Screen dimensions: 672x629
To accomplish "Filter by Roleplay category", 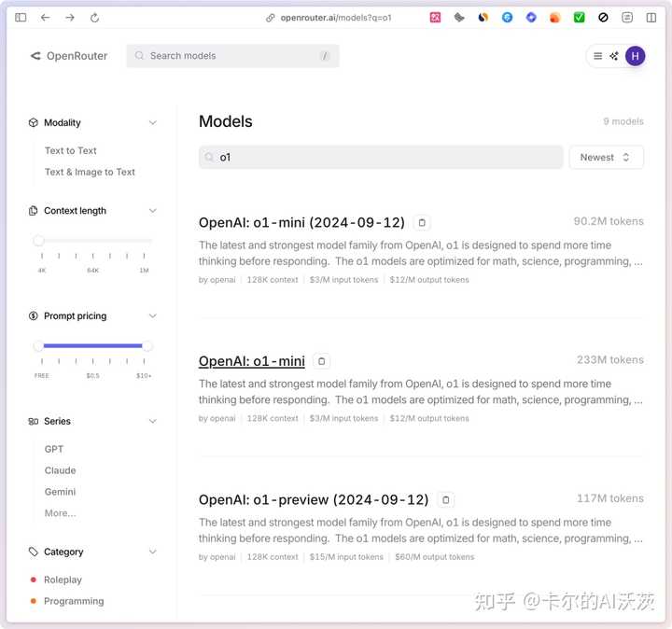I will tap(63, 580).
